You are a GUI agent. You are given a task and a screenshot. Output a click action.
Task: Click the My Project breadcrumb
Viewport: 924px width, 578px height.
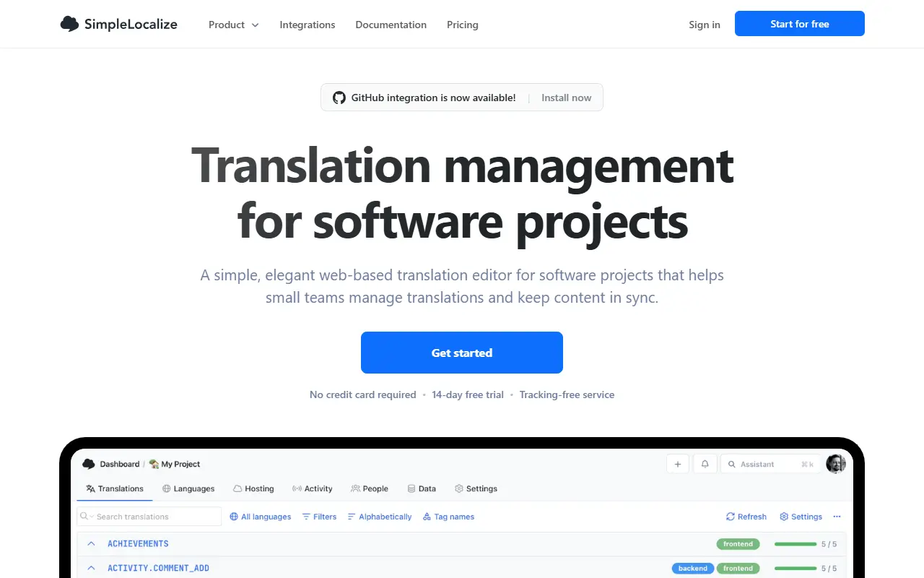[175, 464]
